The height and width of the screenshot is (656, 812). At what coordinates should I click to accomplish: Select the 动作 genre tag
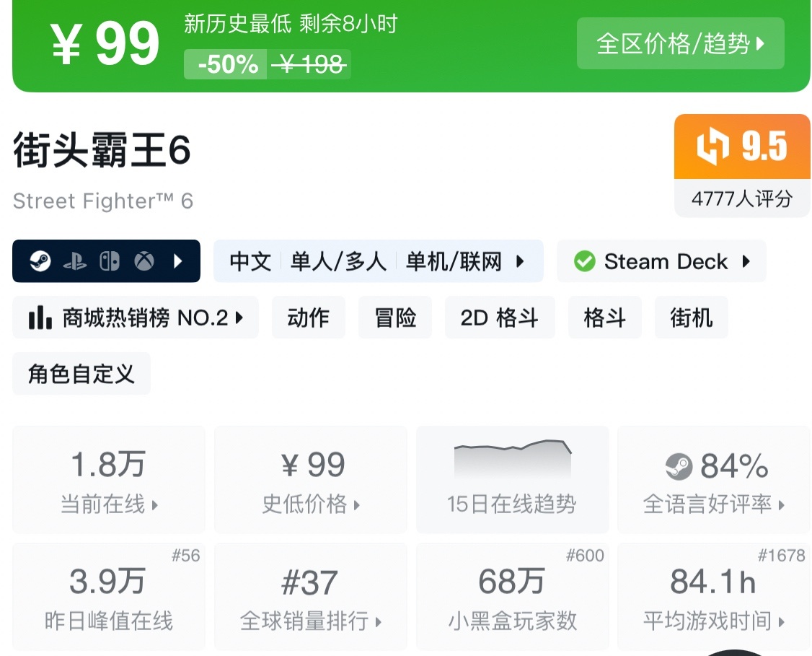(x=308, y=318)
